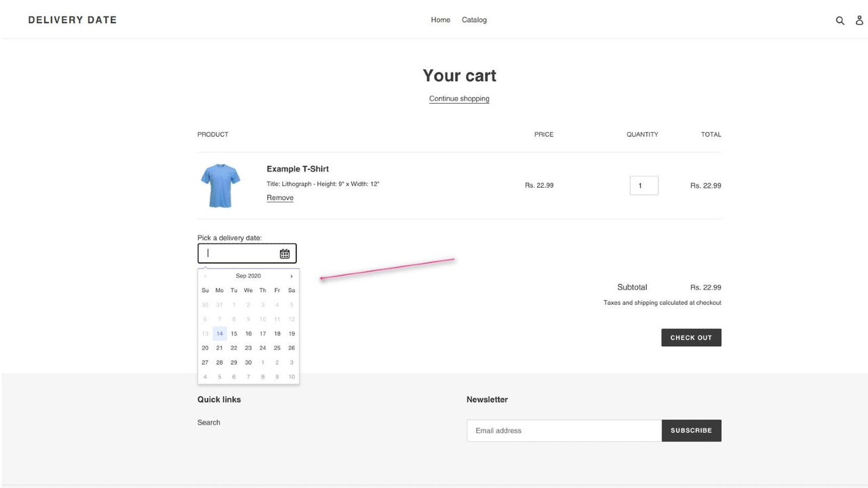Expand the month navigation forward chevron
Image resolution: width=868 pixels, height=488 pixels.
291,276
